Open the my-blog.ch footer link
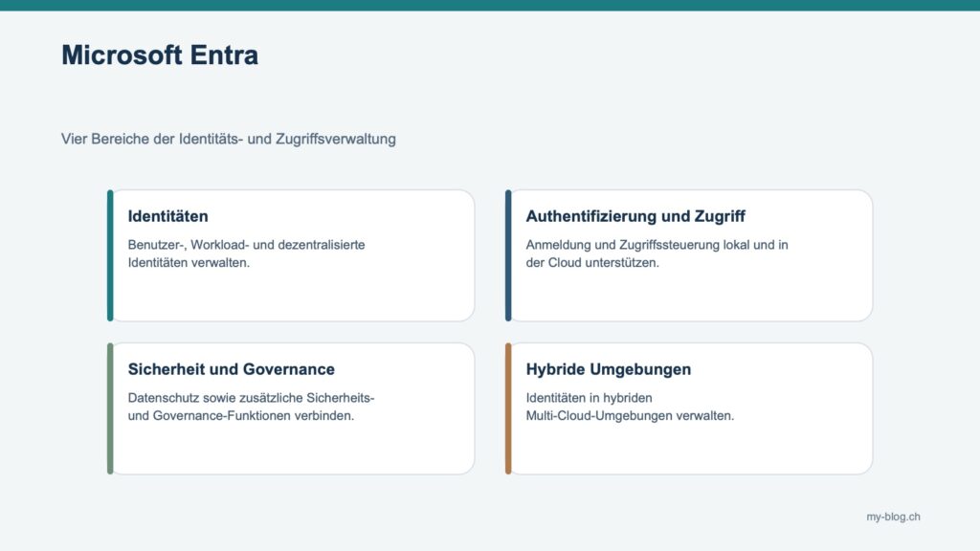The image size is (980, 551). 893,517
